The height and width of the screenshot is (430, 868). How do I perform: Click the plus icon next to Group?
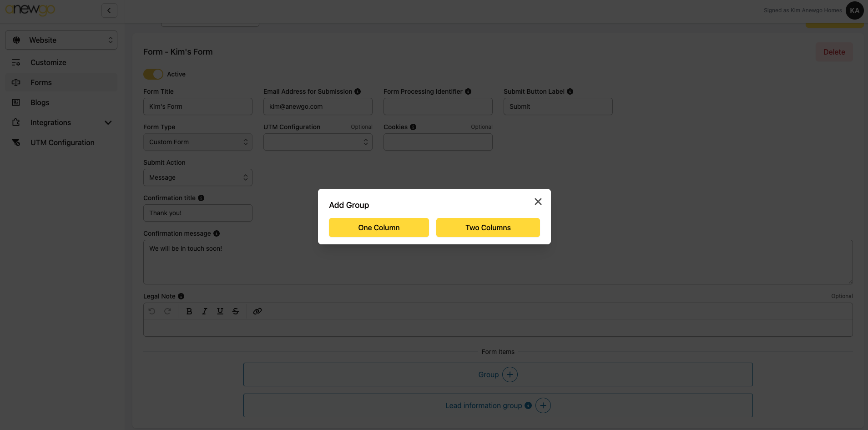point(510,374)
